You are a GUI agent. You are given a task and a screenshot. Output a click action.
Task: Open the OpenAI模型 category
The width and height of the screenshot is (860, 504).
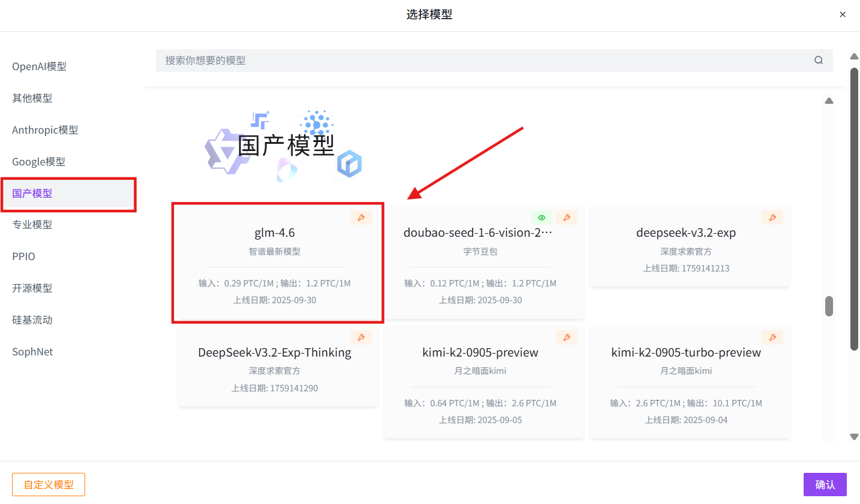[40, 67]
